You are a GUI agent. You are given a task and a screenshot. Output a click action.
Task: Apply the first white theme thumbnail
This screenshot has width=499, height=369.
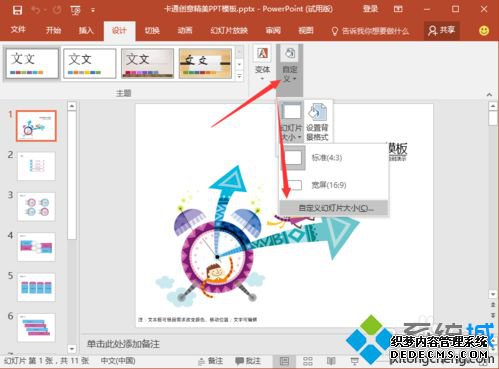point(32,63)
